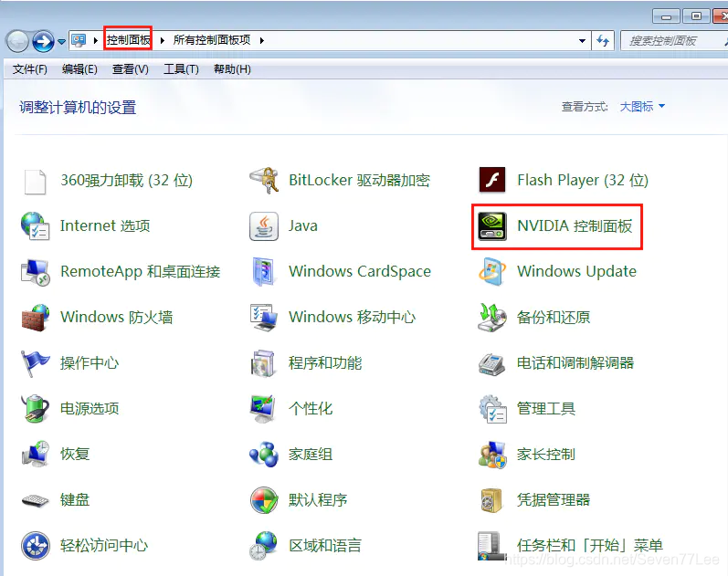Viewport: 728px width, 576px height.
Task: Open the 电话和调制解调器 phone icon
Action: tap(492, 363)
